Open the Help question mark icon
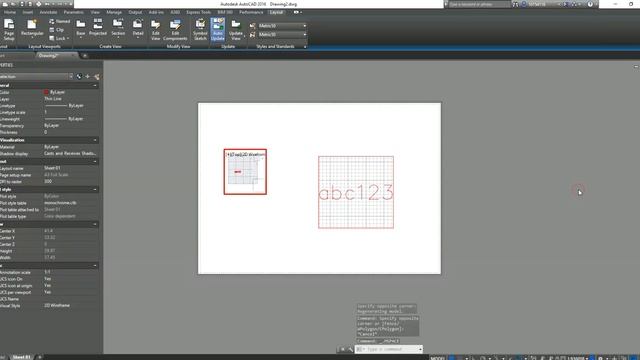Screen dimensions: 640x360 click(x=590, y=4)
